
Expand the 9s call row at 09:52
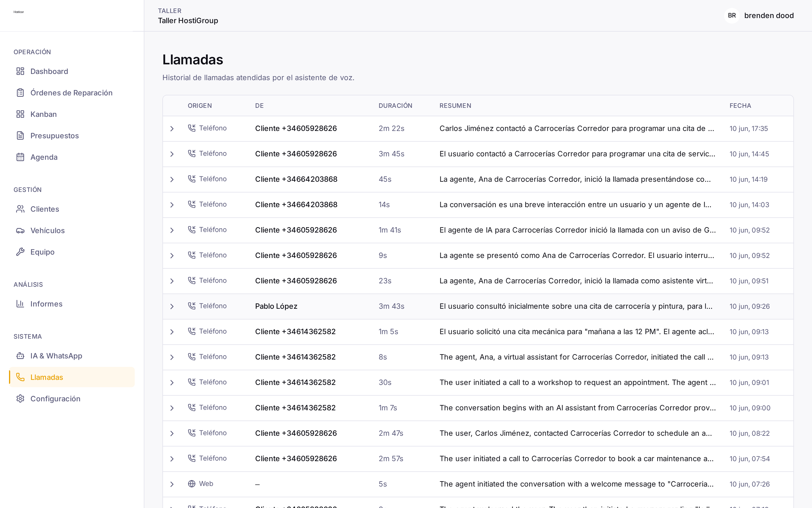pyautogui.click(x=172, y=256)
